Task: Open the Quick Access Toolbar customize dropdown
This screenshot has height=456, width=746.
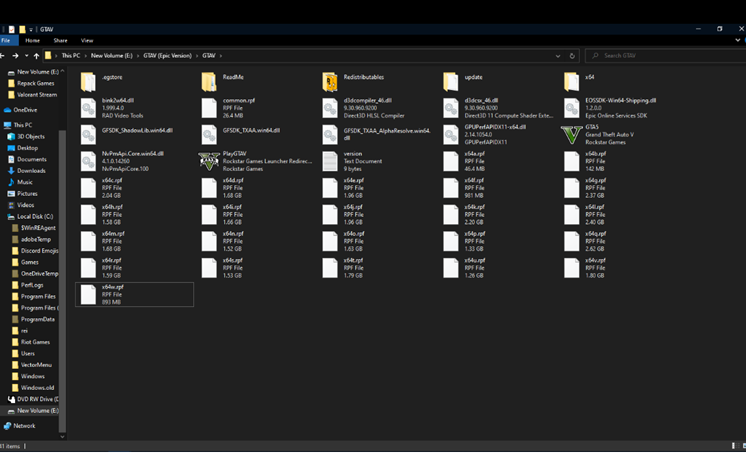Action: point(31,30)
